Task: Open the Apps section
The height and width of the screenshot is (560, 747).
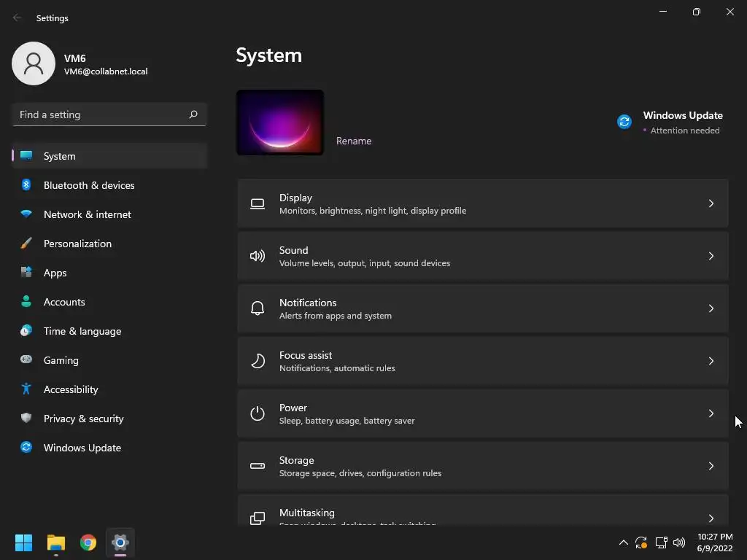Action: 109,273
